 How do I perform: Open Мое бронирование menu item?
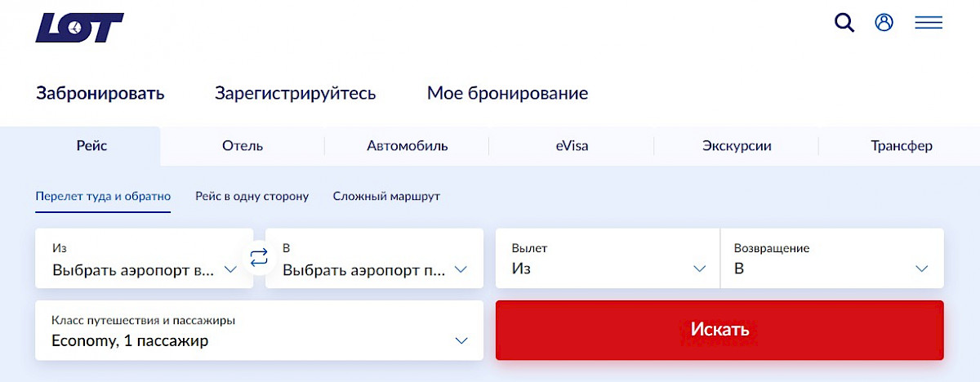coord(507,93)
